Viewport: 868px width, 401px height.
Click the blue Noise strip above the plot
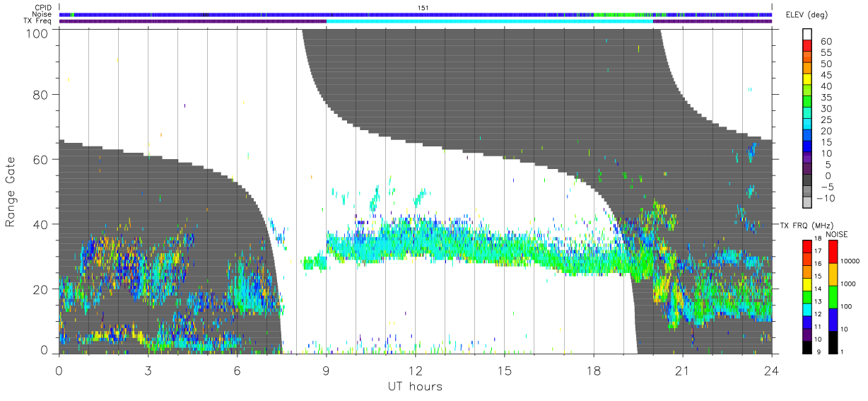coord(416,14)
